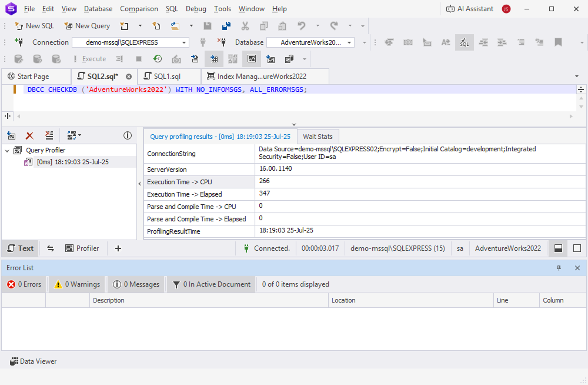Toggle the 0 Errors filter
Viewport: 588px width, 385px height.
point(24,284)
